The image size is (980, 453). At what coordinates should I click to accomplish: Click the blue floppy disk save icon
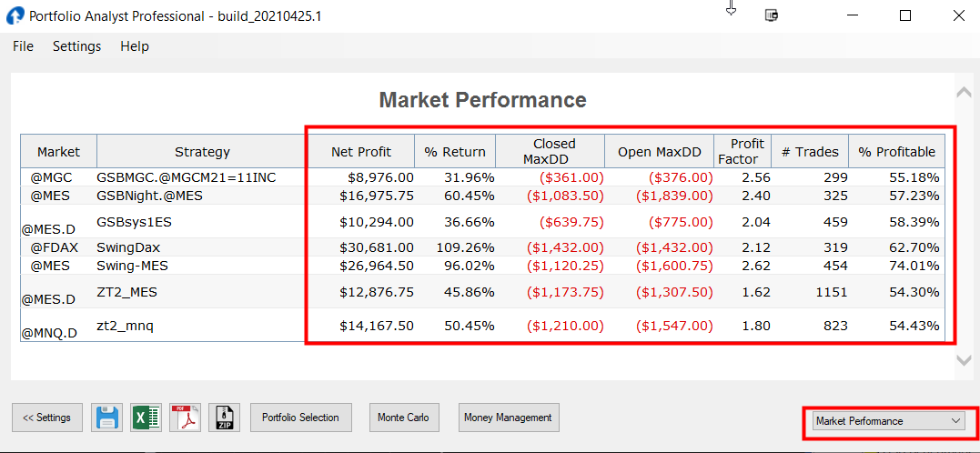pyautogui.click(x=106, y=418)
